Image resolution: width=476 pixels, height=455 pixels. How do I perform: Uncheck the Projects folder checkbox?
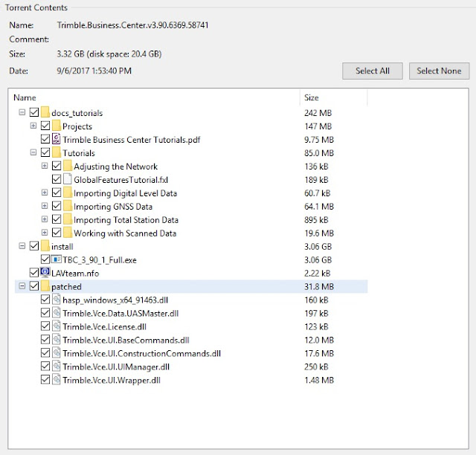point(45,126)
